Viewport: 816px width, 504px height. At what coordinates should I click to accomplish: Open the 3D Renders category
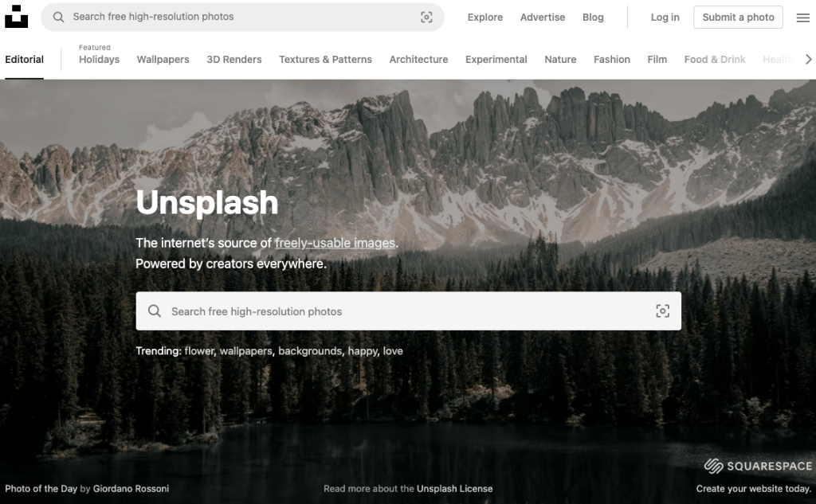[x=234, y=60]
